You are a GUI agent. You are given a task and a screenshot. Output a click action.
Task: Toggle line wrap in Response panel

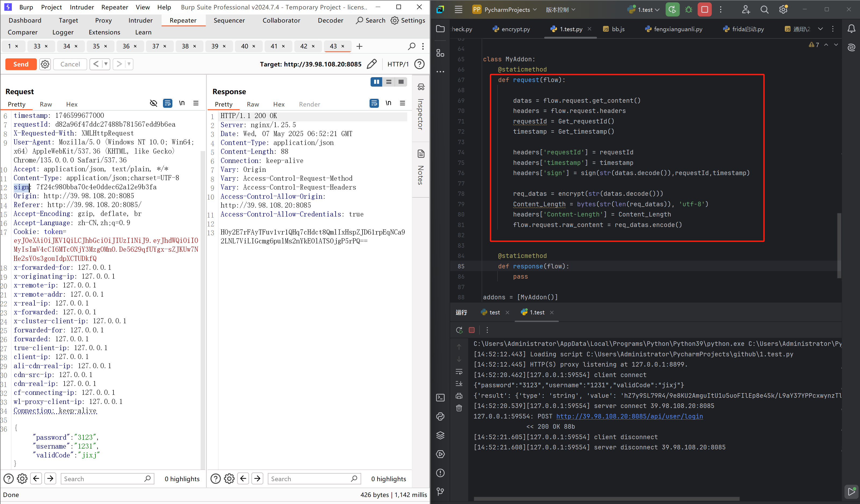(x=374, y=103)
